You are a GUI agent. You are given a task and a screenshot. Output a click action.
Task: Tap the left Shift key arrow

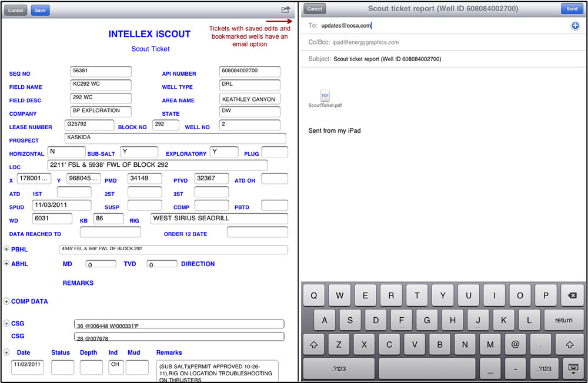coord(314,345)
